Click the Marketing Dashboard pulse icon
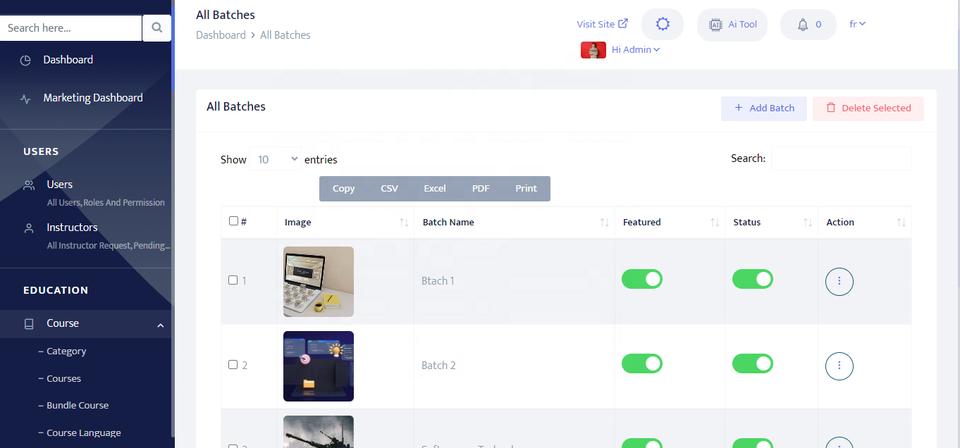This screenshot has height=448, width=960. (x=25, y=99)
